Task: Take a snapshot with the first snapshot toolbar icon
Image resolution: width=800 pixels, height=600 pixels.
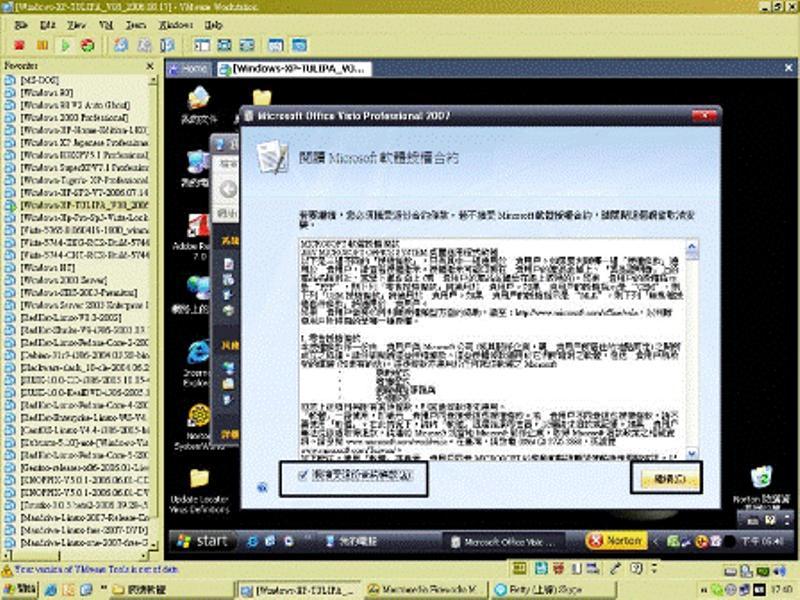Action: click(x=121, y=45)
